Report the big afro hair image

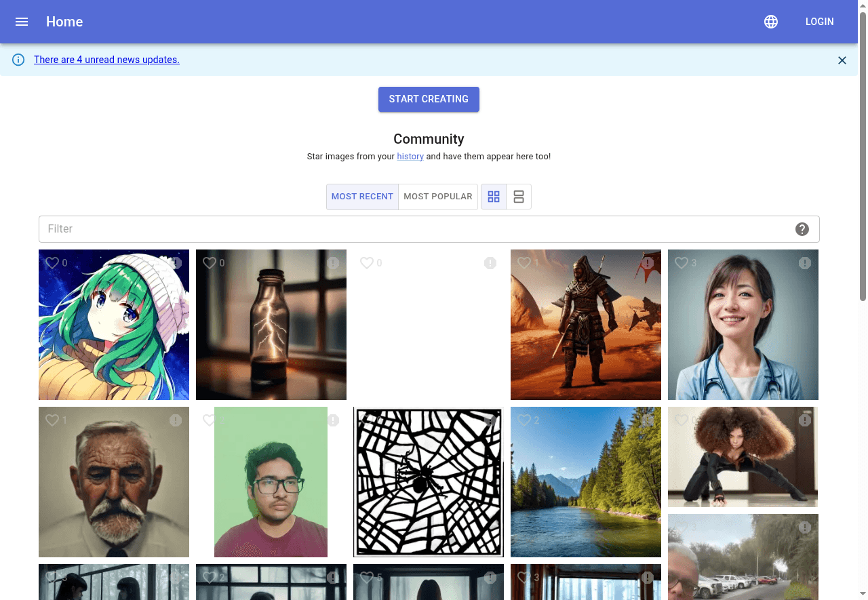coord(805,420)
